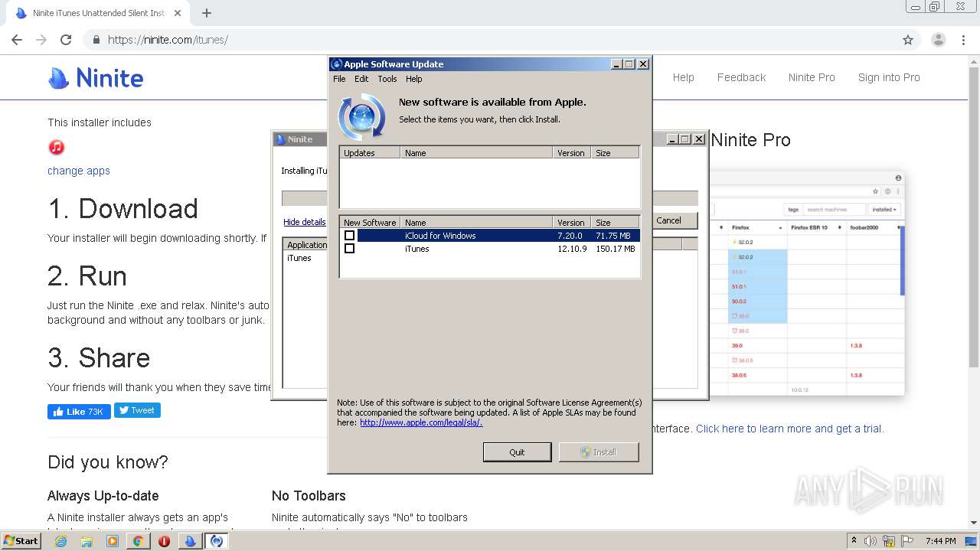Screen dimensions: 980x551
Task: Open Windows Explorer from the taskbar
Action: click(87, 541)
